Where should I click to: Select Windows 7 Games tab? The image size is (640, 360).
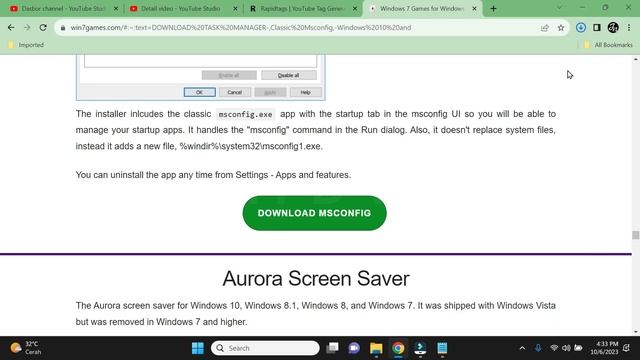[x=422, y=9]
